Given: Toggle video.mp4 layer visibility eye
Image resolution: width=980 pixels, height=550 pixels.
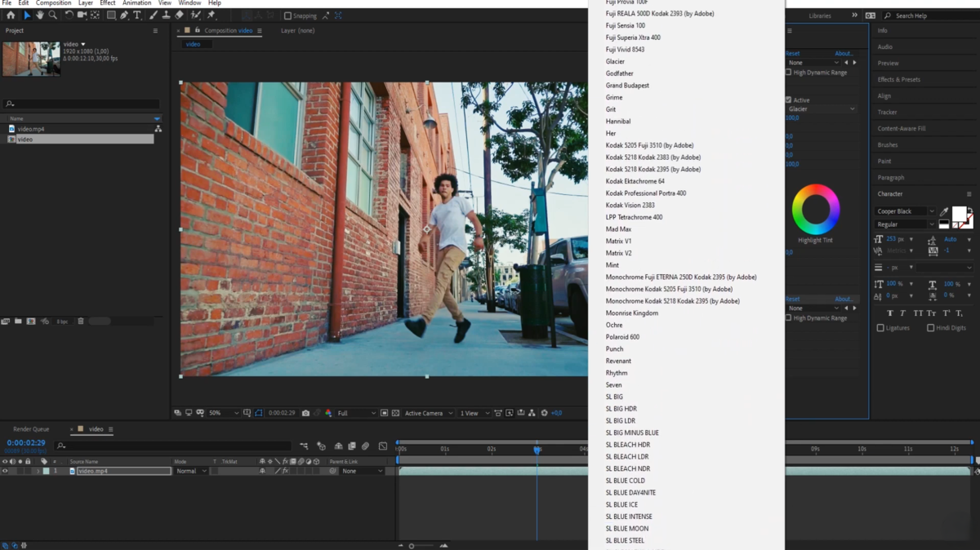Looking at the screenshot, I should (x=5, y=471).
